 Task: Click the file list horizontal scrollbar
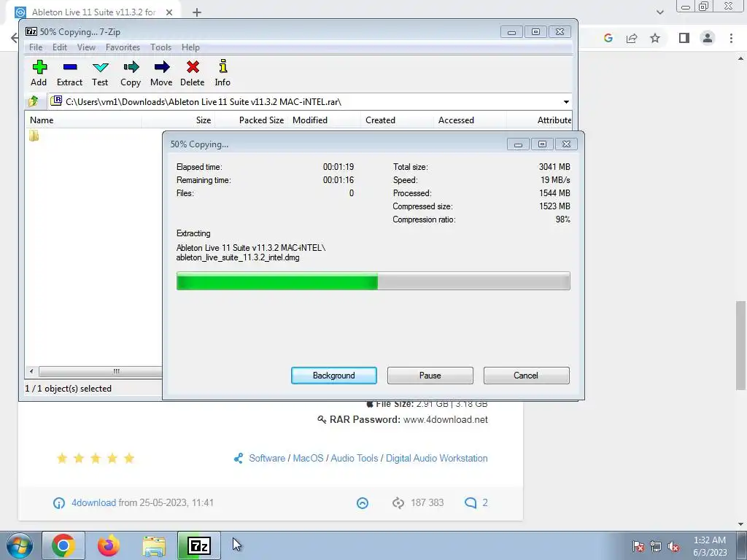point(100,371)
